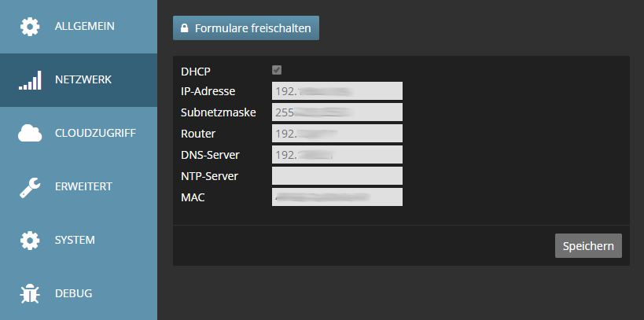Focus the IP-Adresse input field
The image size is (644, 320).
pos(337,91)
